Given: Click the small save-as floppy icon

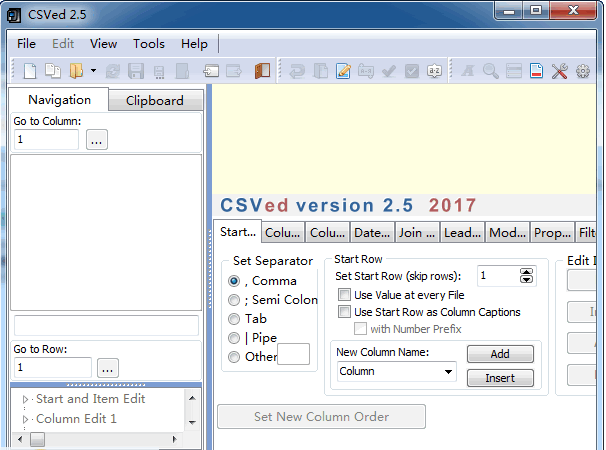Looking at the screenshot, I should pos(159,72).
